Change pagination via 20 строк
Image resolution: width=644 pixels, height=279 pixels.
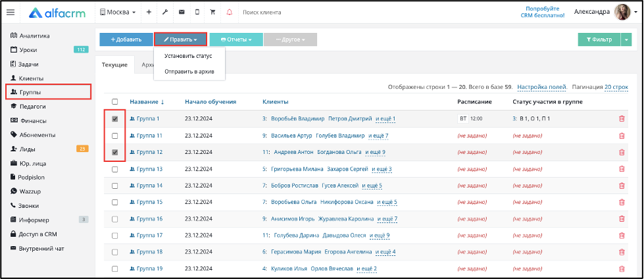(x=616, y=87)
